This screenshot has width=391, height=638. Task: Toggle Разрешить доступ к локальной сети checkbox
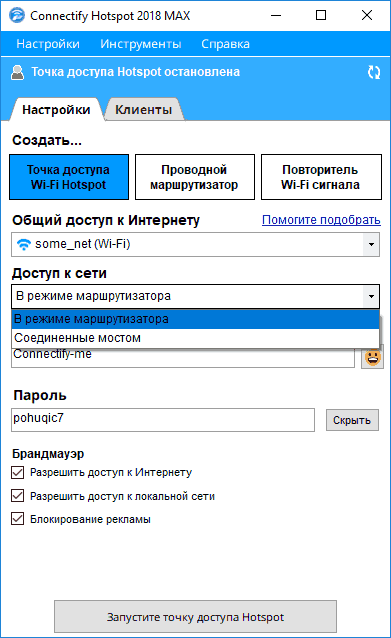[x=17, y=496]
